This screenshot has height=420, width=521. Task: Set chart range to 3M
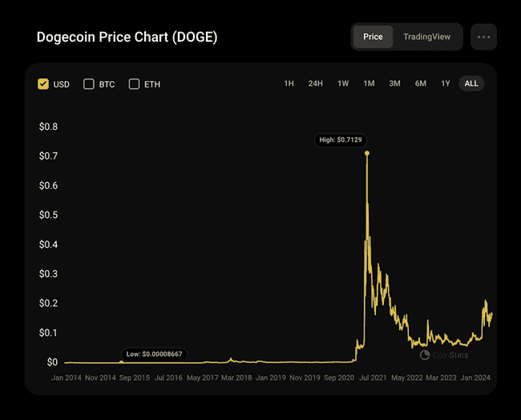(394, 83)
